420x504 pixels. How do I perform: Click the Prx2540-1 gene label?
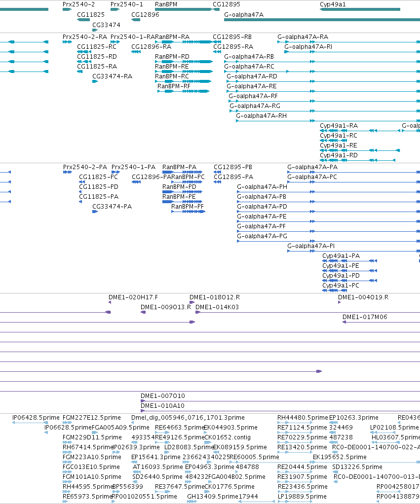(127, 4)
